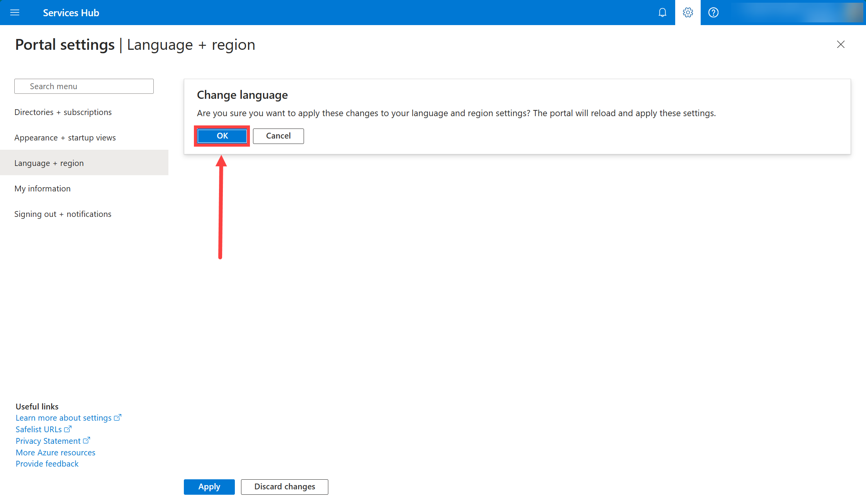This screenshot has height=504, width=866.
Task: Select Language + region menu item
Action: (49, 163)
